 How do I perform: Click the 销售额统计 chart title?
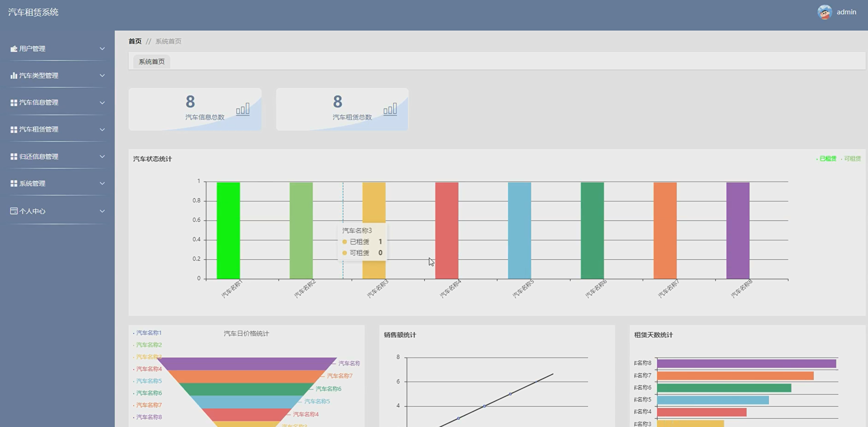[x=400, y=335]
